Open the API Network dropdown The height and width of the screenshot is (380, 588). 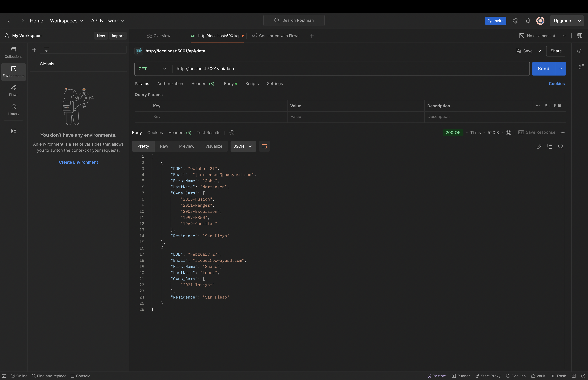coord(108,21)
